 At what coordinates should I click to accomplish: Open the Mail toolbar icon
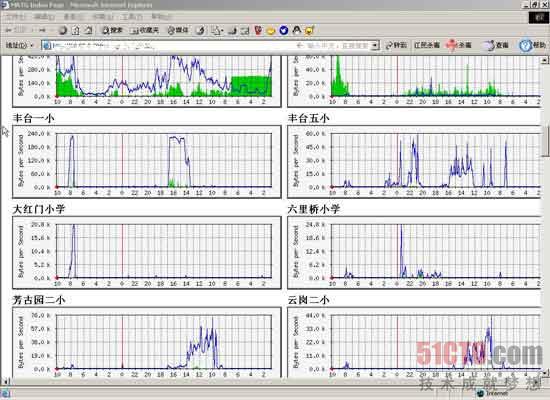(x=217, y=31)
